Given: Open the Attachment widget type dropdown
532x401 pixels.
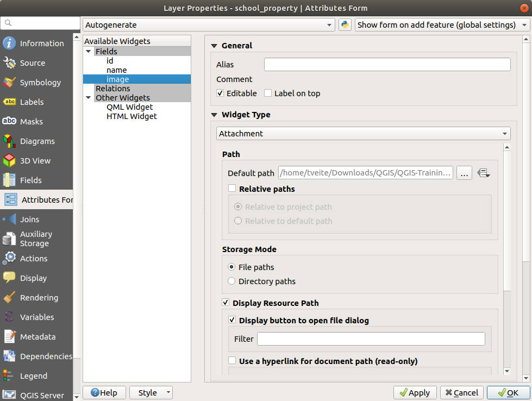Looking at the screenshot, I should [363, 134].
